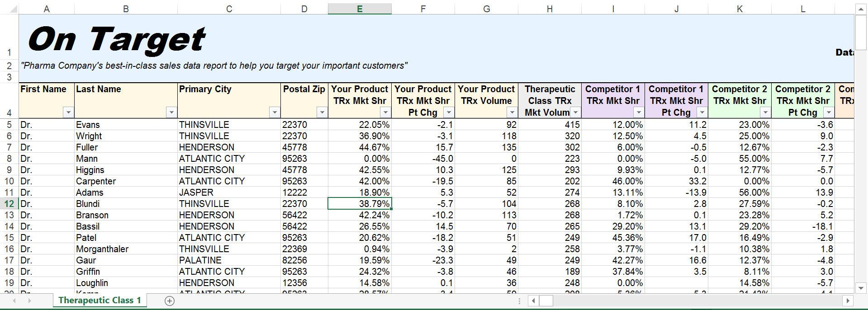Click postal zip 82256 cell
Viewport: 868px width, 310px height.
coord(304,260)
